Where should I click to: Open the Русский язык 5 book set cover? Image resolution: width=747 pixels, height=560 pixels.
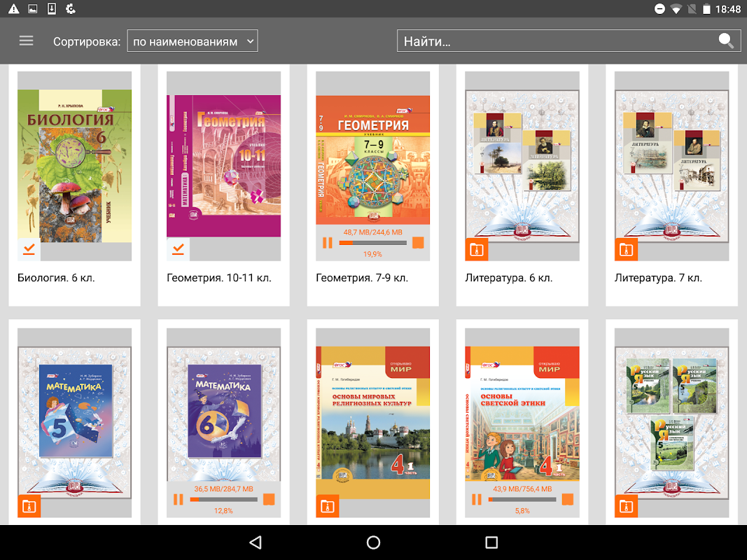point(671,421)
